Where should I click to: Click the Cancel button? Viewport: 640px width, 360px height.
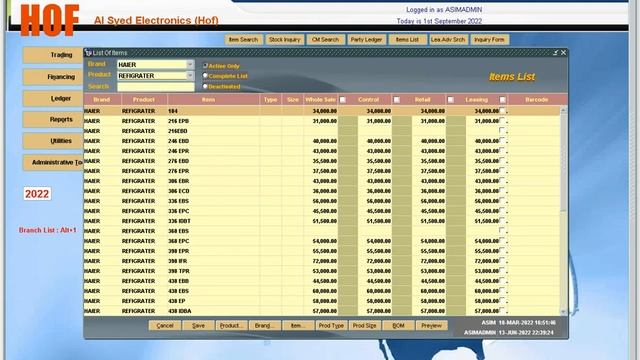(165, 325)
